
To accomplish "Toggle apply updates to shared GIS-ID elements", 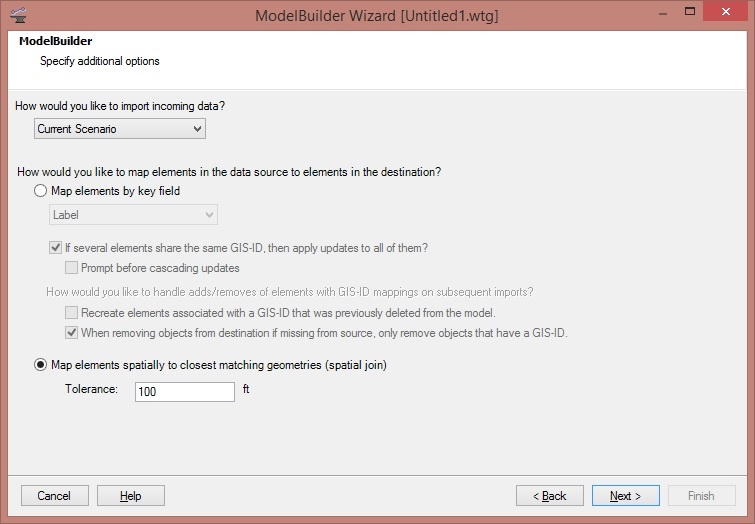I will coord(56,248).
